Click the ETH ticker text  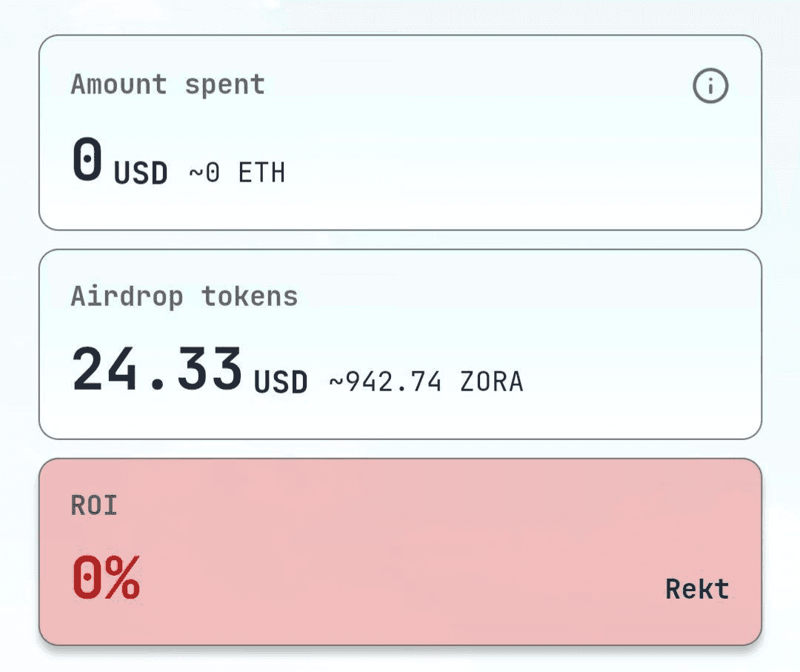261,173
